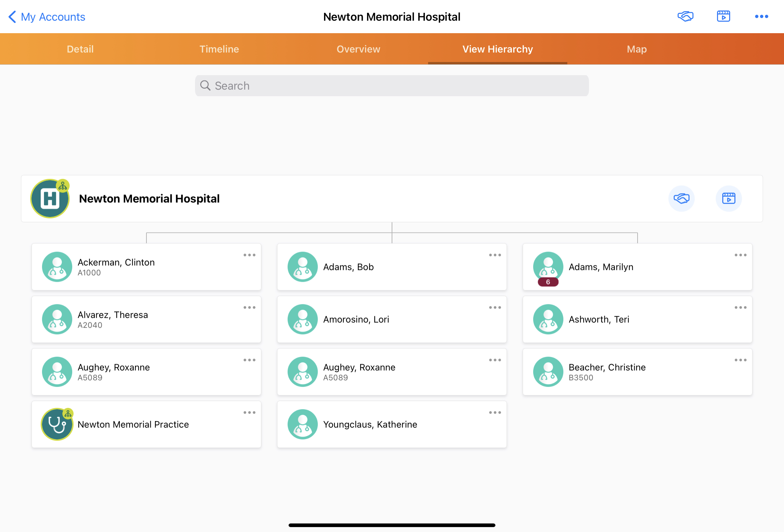Tap handshake button on Newton Memorial Hospital card
The width and height of the screenshot is (784, 532).
click(681, 198)
